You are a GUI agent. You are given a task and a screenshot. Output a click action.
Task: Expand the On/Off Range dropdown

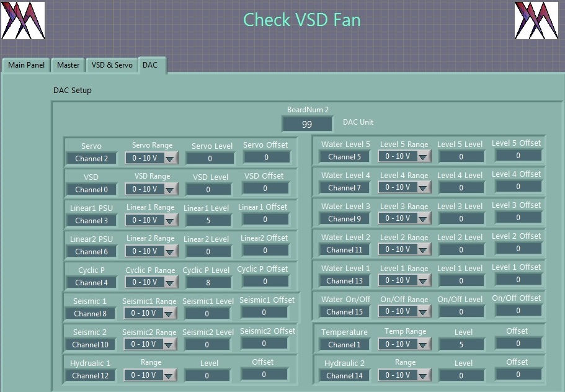[404, 311]
